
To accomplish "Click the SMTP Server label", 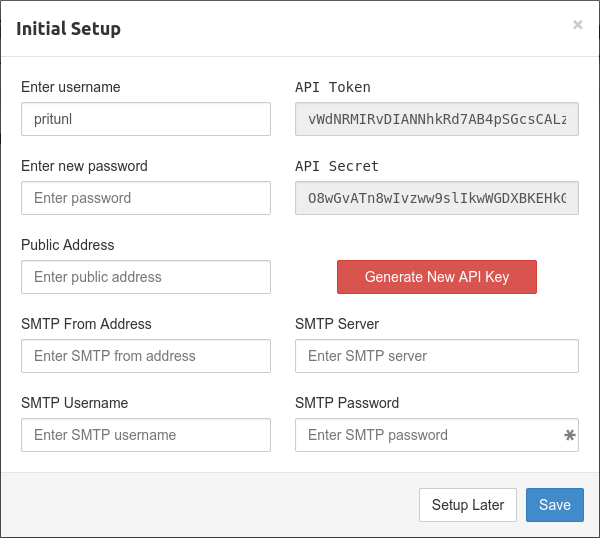I will pyautogui.click(x=337, y=324).
